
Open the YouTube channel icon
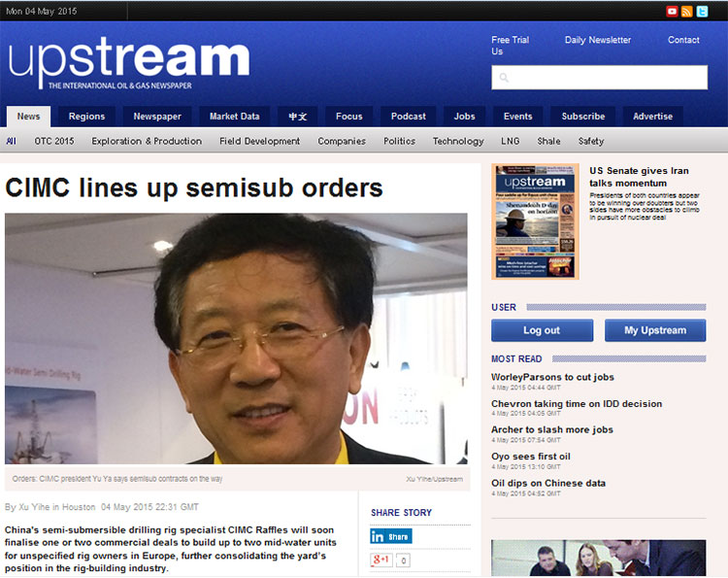click(x=672, y=11)
